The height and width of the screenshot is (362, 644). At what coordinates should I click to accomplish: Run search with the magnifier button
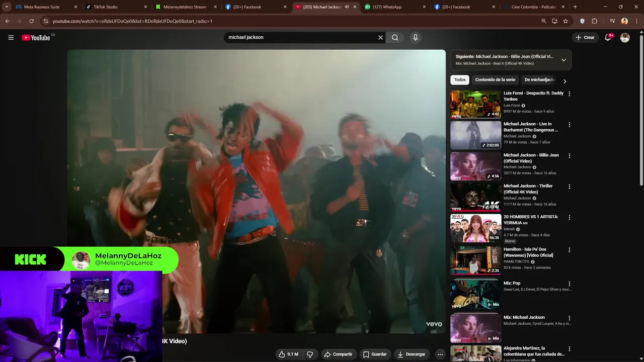coord(395,37)
